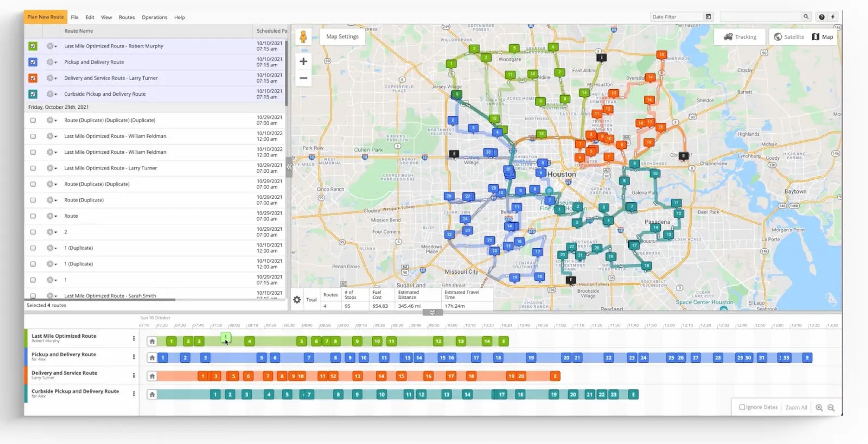Click the search magnifier icon
The height and width of the screenshot is (444, 868).
pos(806,17)
